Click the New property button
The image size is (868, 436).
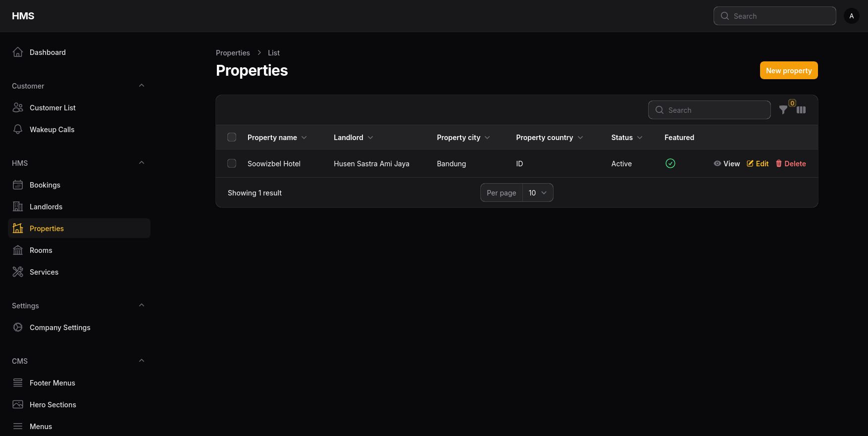789,70
